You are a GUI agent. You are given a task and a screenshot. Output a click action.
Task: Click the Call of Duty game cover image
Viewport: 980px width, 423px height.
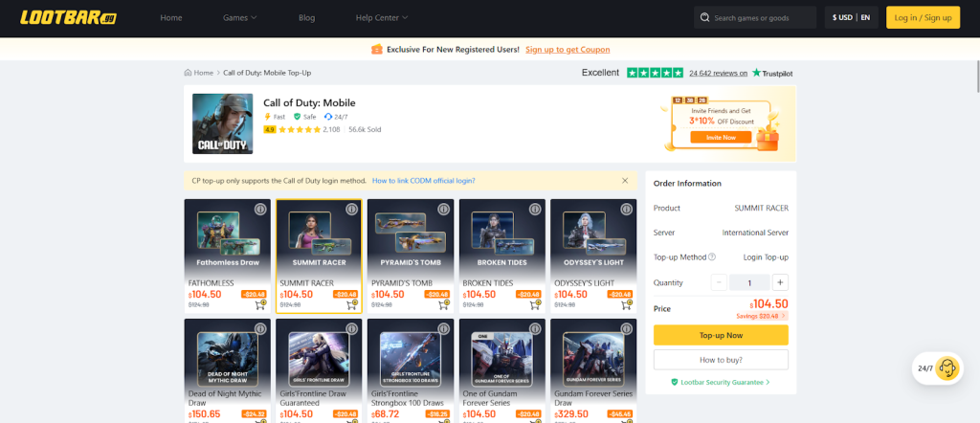coord(222,123)
